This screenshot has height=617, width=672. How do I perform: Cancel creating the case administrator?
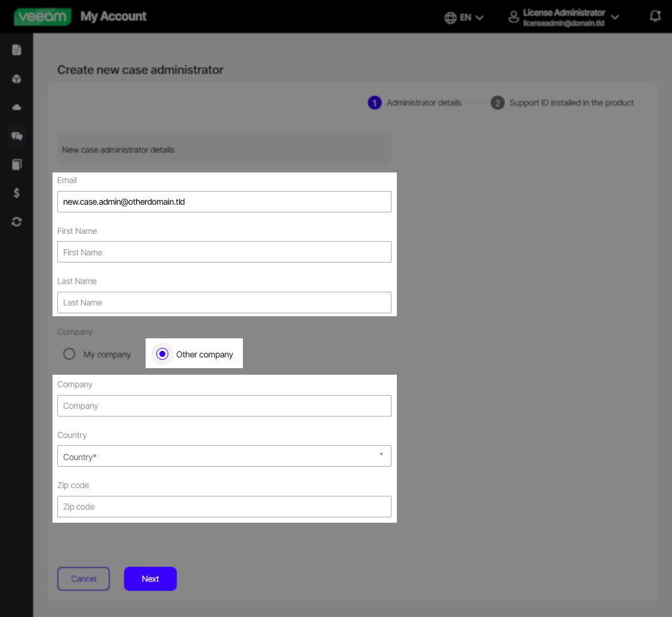[x=83, y=578]
